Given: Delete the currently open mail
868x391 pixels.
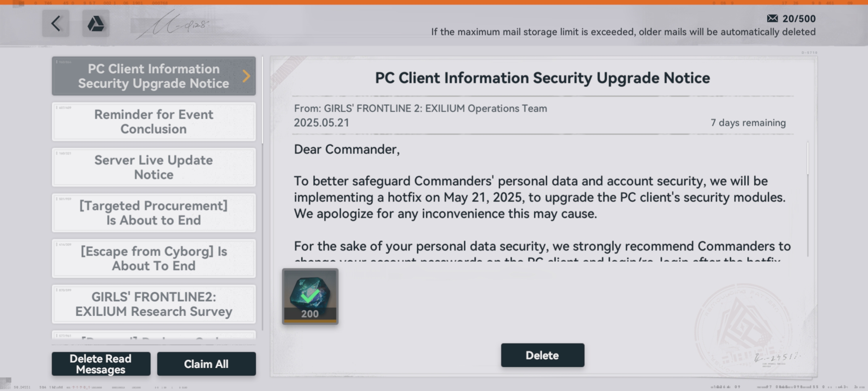Looking at the screenshot, I should (x=542, y=355).
